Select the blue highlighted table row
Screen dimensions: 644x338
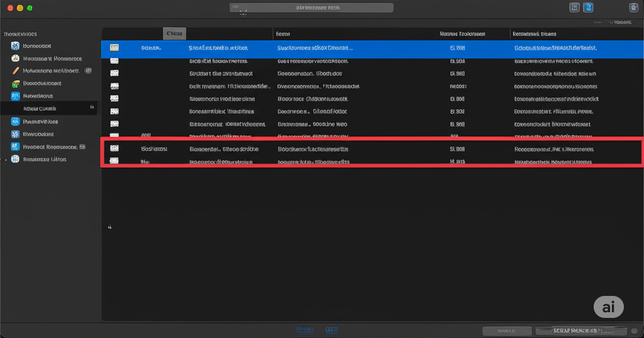[372, 48]
